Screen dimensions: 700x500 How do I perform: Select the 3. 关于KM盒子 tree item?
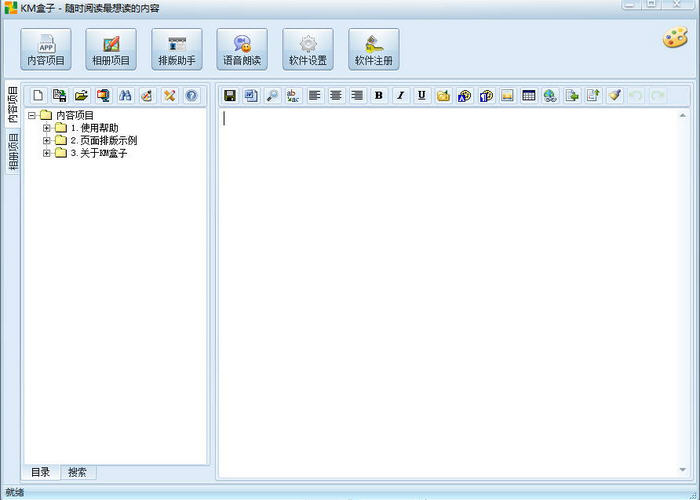point(99,153)
